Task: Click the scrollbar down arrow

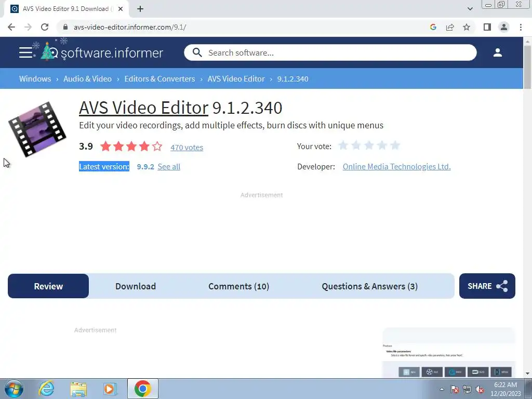Action: coord(527,374)
